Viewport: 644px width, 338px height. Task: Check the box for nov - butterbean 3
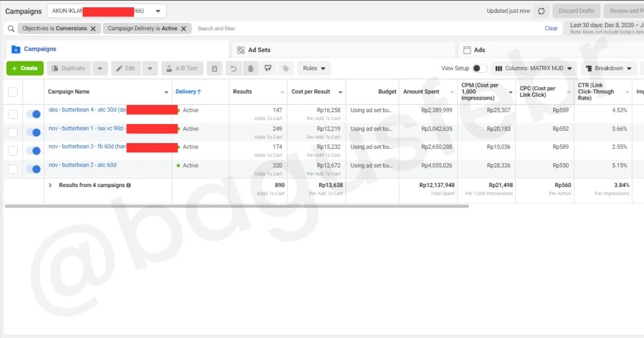13,151
